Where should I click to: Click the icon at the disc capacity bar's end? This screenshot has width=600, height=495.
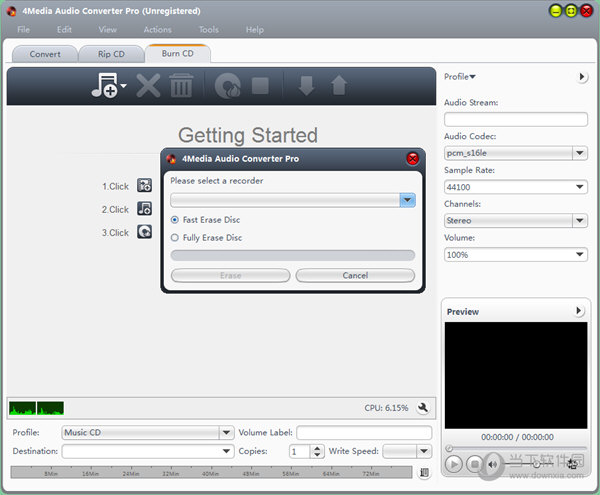point(424,472)
